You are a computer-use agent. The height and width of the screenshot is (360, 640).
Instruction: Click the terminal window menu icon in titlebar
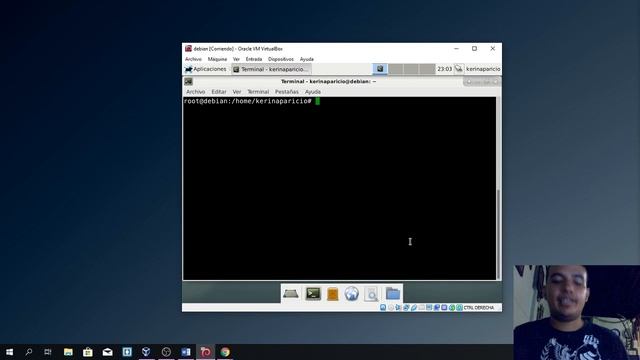click(188, 82)
